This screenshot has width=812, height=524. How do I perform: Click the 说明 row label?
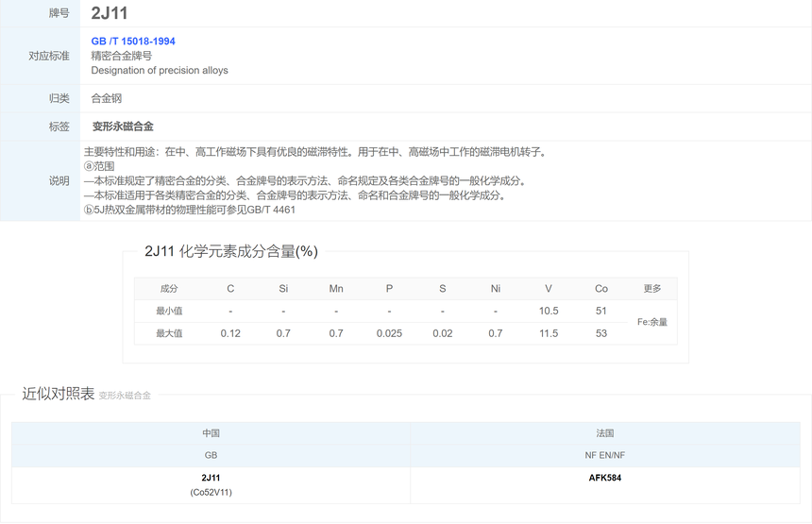[59, 180]
